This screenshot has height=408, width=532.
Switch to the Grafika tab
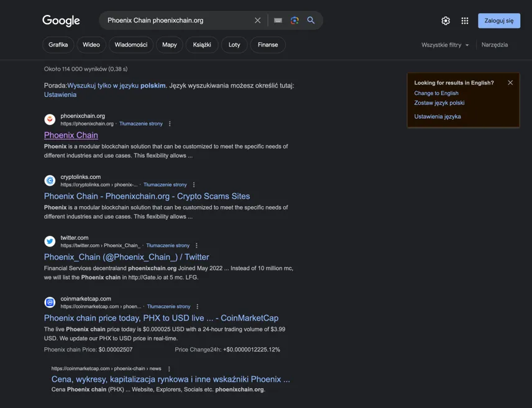[x=58, y=45]
